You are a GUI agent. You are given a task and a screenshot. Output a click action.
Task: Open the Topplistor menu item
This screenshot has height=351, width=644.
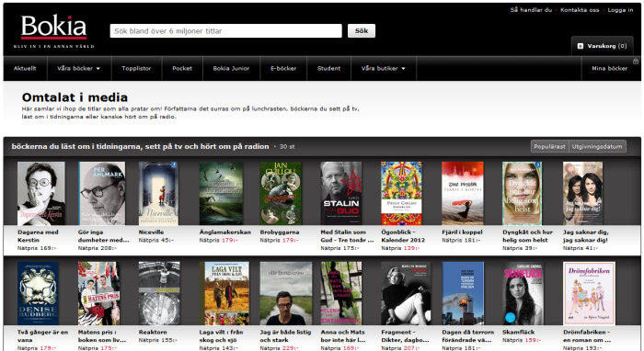coord(136,69)
